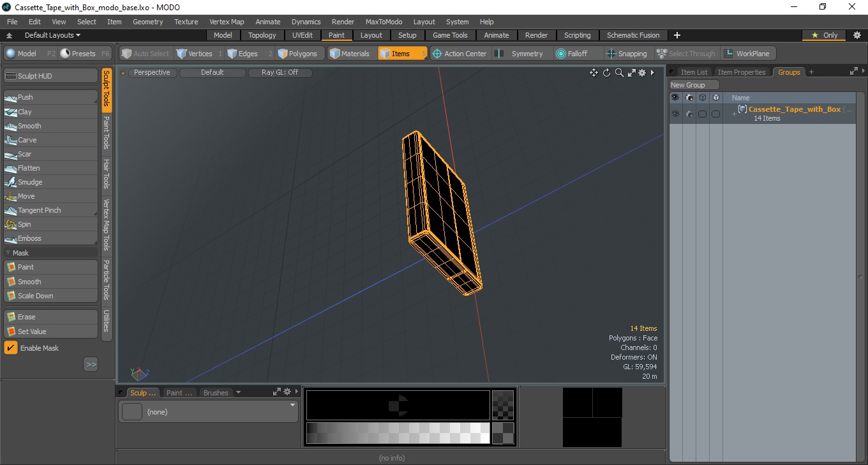Select the Push sculpt tool
This screenshot has width=868, height=465.
[50, 97]
